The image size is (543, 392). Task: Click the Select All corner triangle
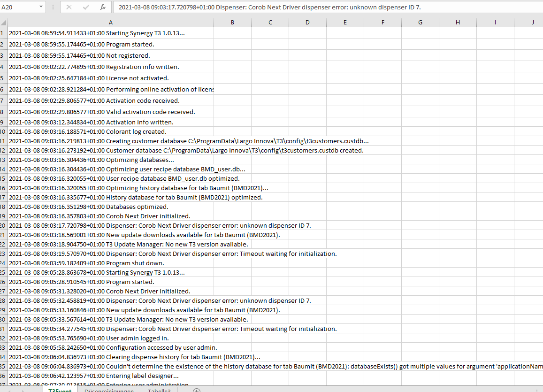point(3,23)
